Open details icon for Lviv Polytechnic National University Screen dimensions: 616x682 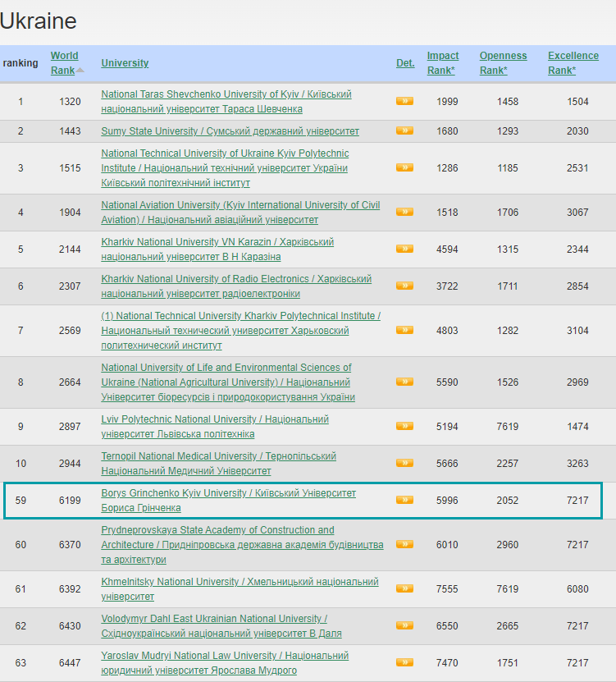pos(404,426)
